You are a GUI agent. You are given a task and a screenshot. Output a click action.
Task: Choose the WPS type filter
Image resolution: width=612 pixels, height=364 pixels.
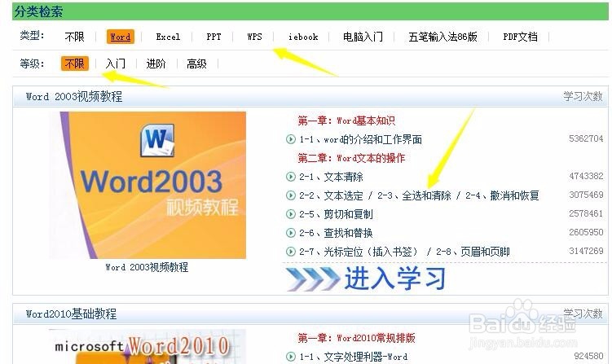click(254, 37)
